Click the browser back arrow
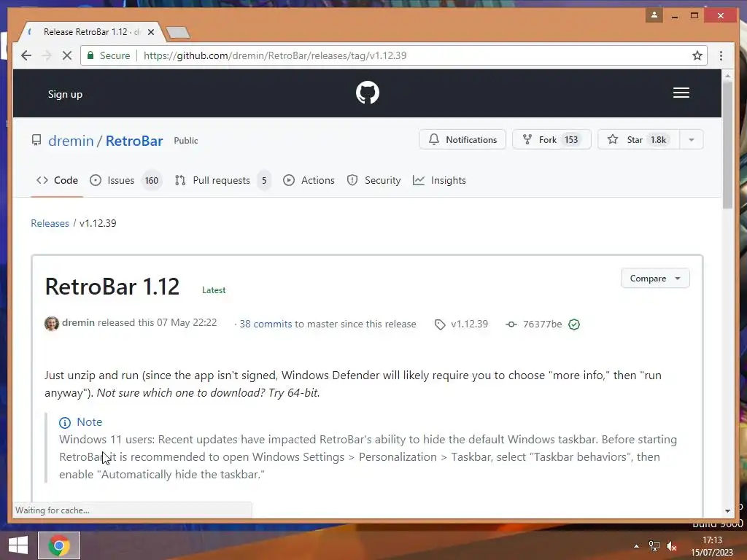Viewport: 747px width, 560px height. pos(26,55)
